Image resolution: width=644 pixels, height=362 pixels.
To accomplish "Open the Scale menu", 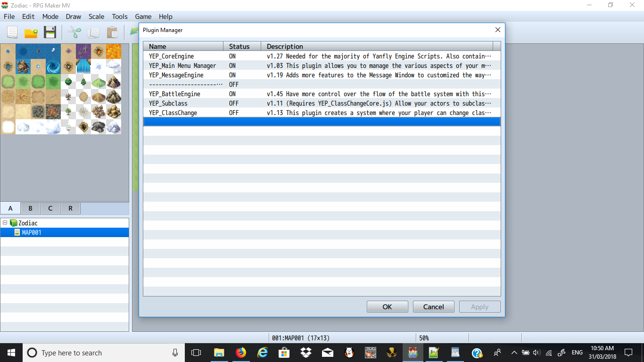I will 97,16.
